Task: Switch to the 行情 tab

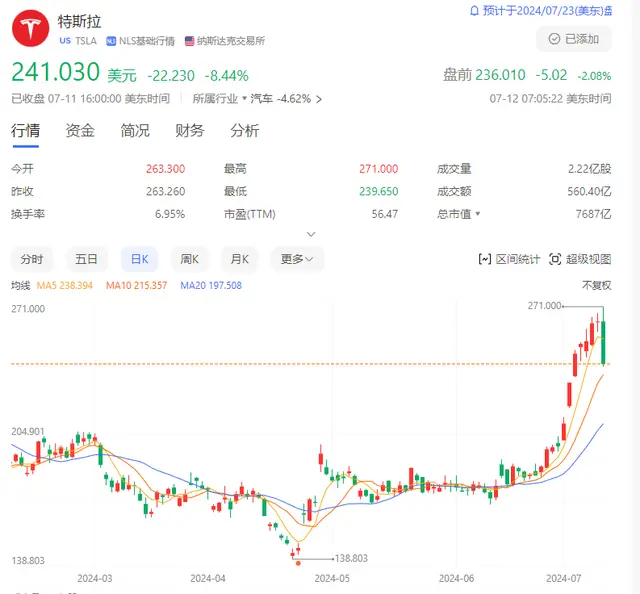Action: (25, 131)
